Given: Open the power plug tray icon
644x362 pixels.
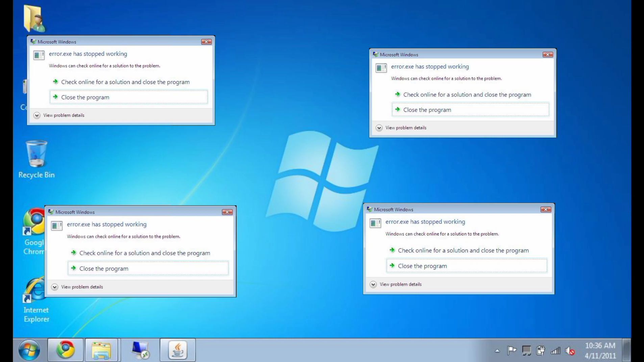Looking at the screenshot, I should click(541, 351).
